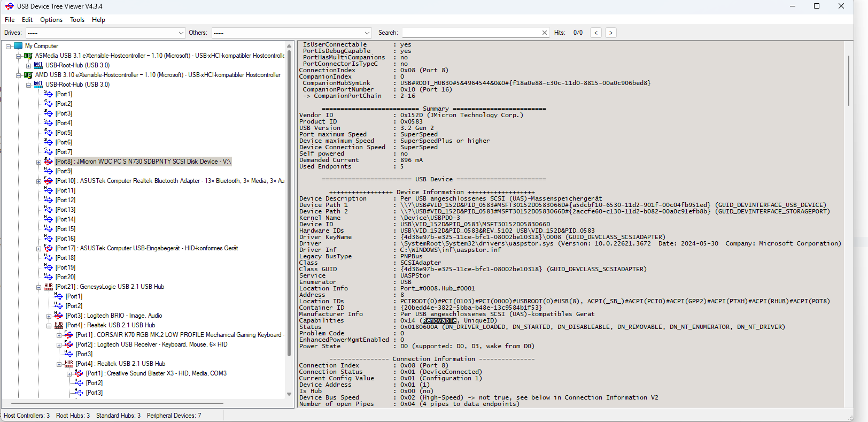Click the ASMedia USB 3.1 host controller icon

click(28, 56)
